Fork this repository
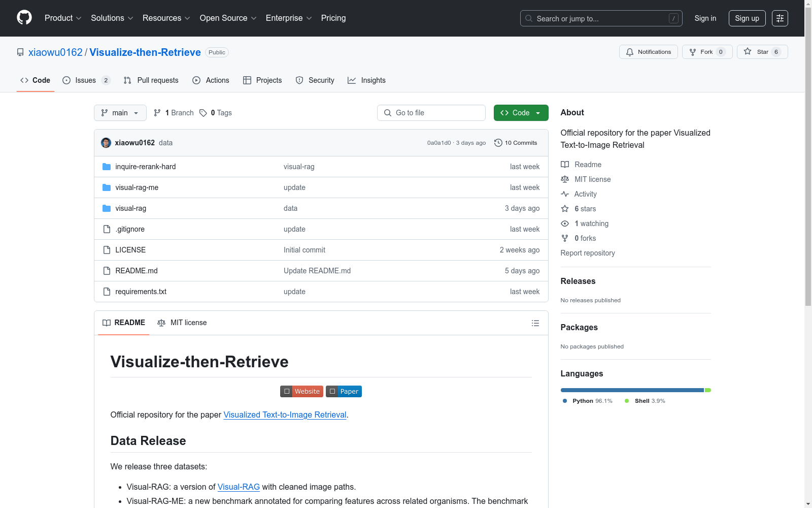This screenshot has width=812, height=508. pyautogui.click(x=707, y=52)
